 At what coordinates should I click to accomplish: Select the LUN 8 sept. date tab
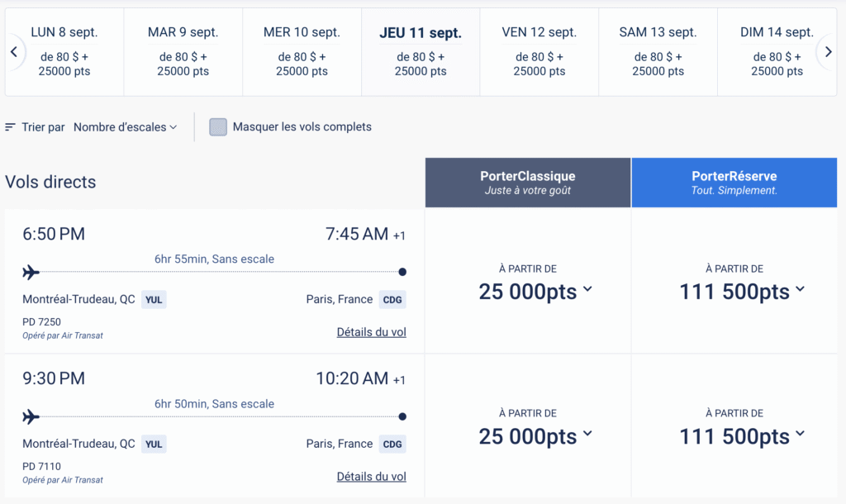[64, 52]
